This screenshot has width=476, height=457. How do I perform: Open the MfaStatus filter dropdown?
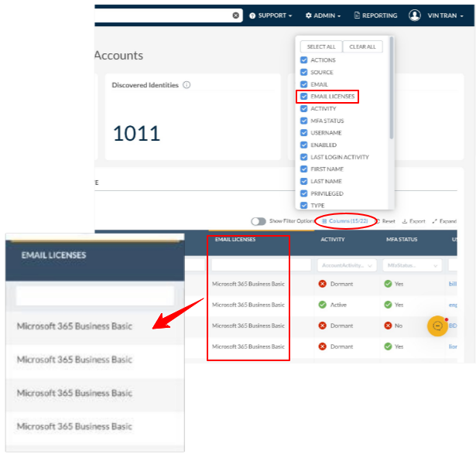click(413, 265)
